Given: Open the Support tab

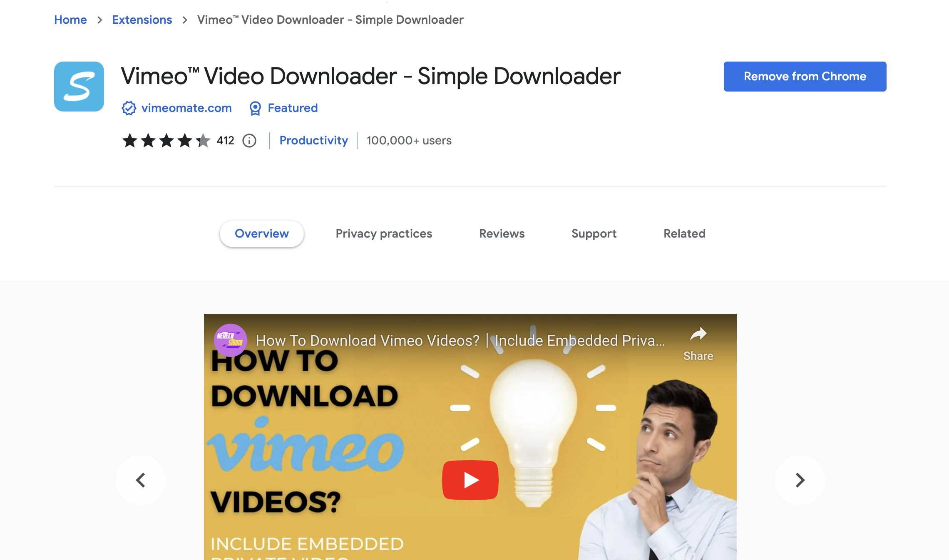Looking at the screenshot, I should [x=594, y=233].
